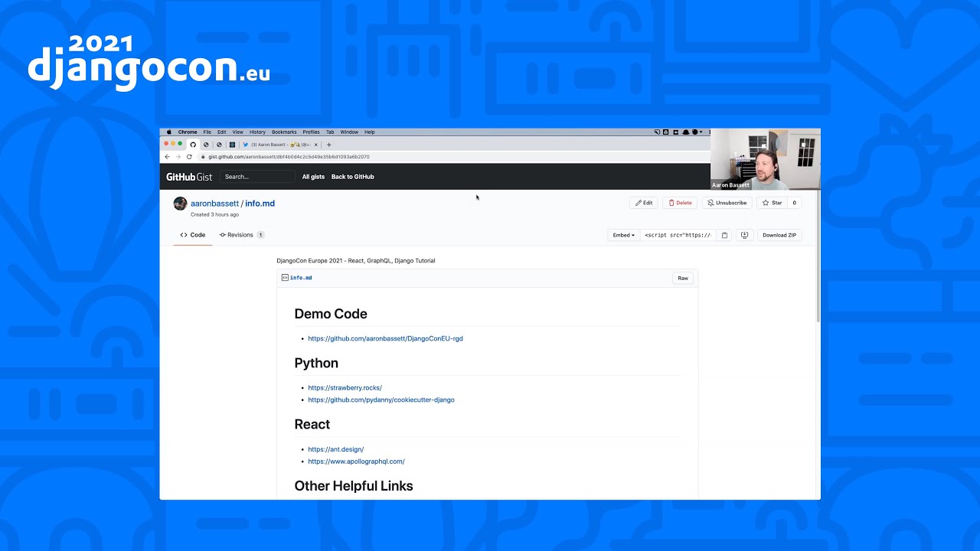
Task: Open the info.md file header link
Action: pyautogui.click(x=301, y=278)
